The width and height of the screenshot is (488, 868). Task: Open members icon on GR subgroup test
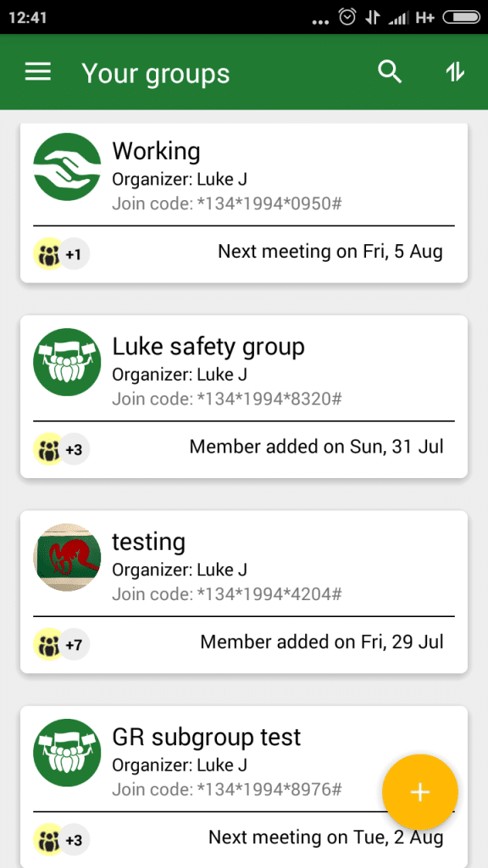(x=49, y=840)
